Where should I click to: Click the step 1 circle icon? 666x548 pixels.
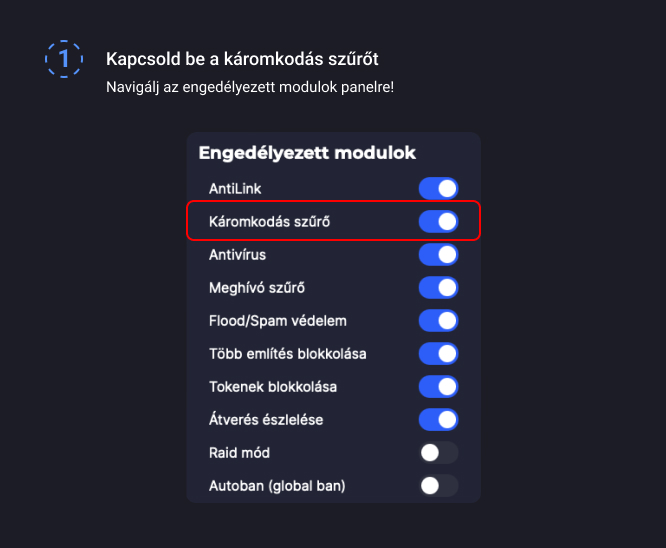(x=64, y=59)
